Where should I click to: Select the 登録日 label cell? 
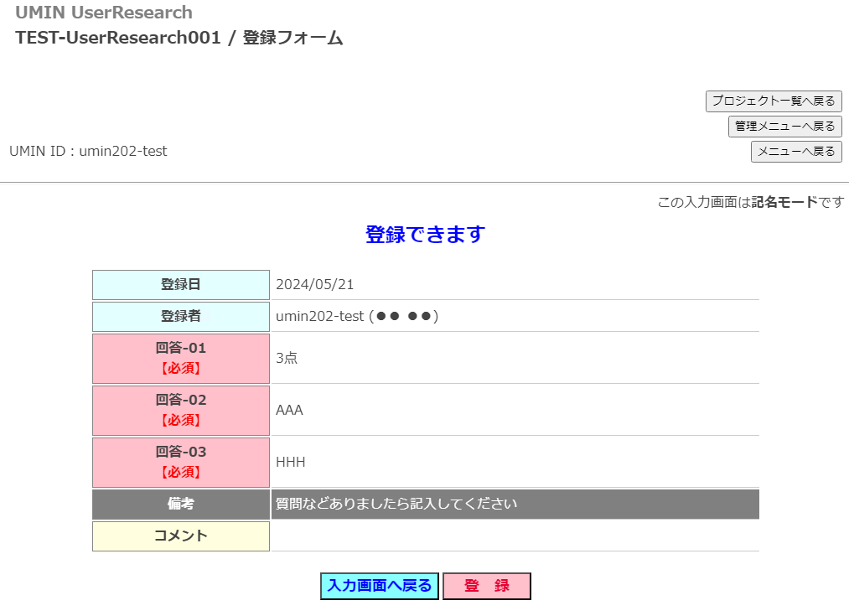[x=181, y=285]
